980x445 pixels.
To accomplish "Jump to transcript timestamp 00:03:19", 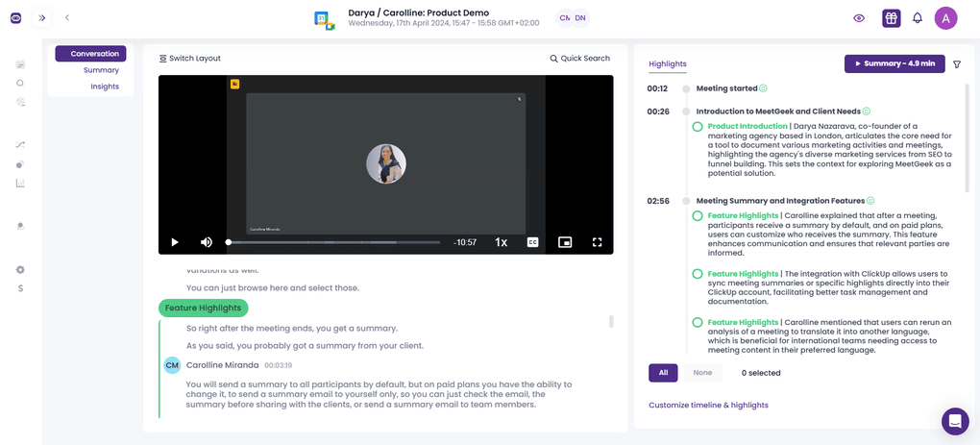I will (x=279, y=365).
